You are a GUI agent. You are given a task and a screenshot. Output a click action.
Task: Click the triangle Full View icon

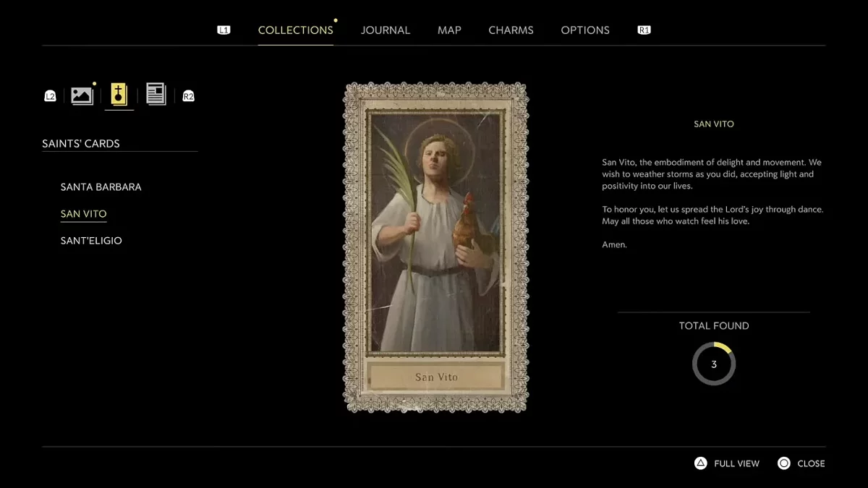[x=700, y=463]
